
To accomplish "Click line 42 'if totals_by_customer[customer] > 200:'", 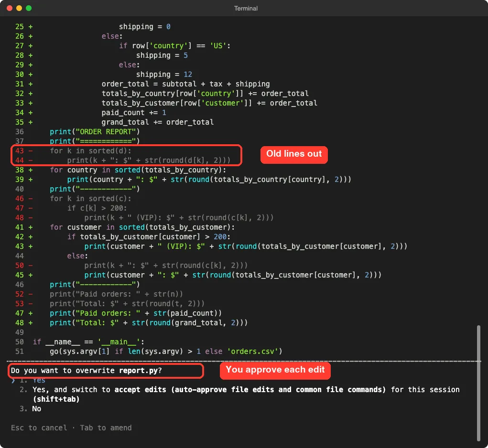I will (x=149, y=237).
